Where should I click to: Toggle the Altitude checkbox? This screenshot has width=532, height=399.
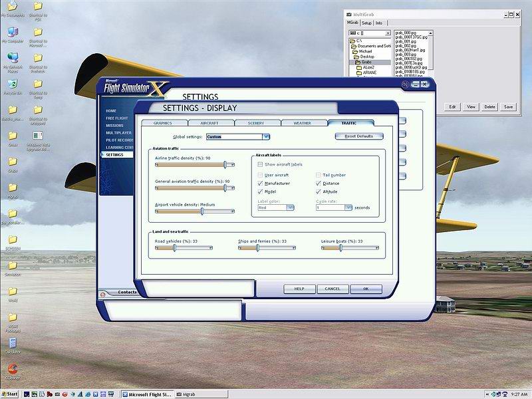[318, 192]
